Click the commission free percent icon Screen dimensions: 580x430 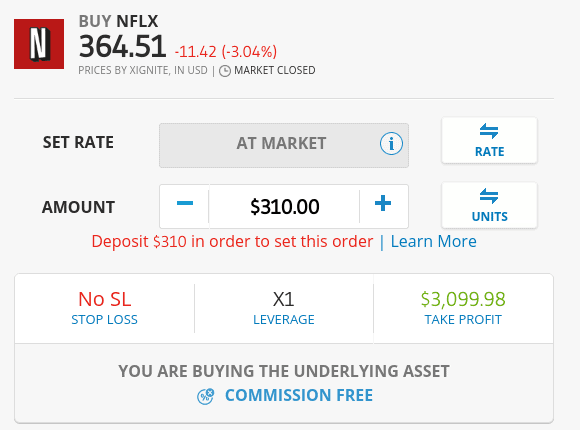click(205, 396)
